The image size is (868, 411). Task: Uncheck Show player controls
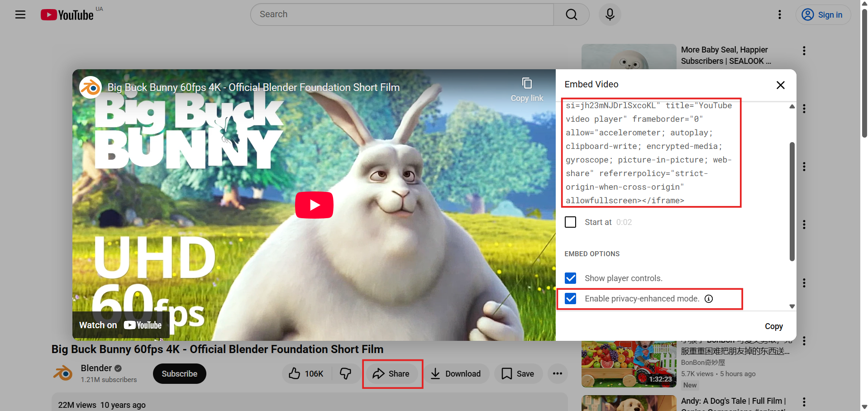coord(571,278)
